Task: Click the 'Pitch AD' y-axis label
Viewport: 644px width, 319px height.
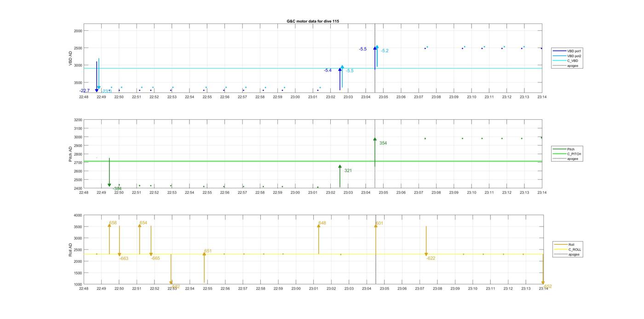Action: point(71,154)
